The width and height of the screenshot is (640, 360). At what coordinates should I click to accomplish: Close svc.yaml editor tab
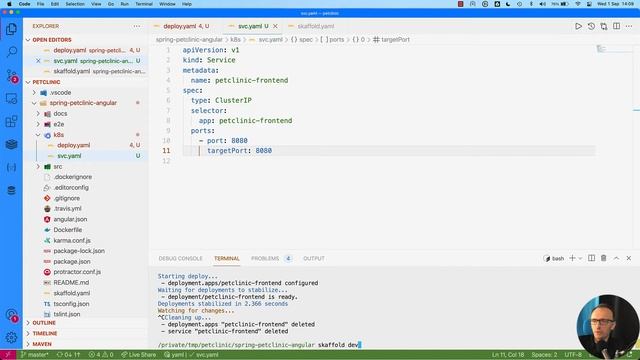[x=276, y=26]
